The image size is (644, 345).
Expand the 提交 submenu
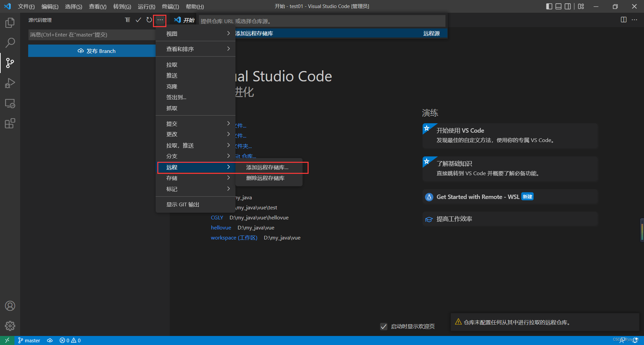coord(196,124)
